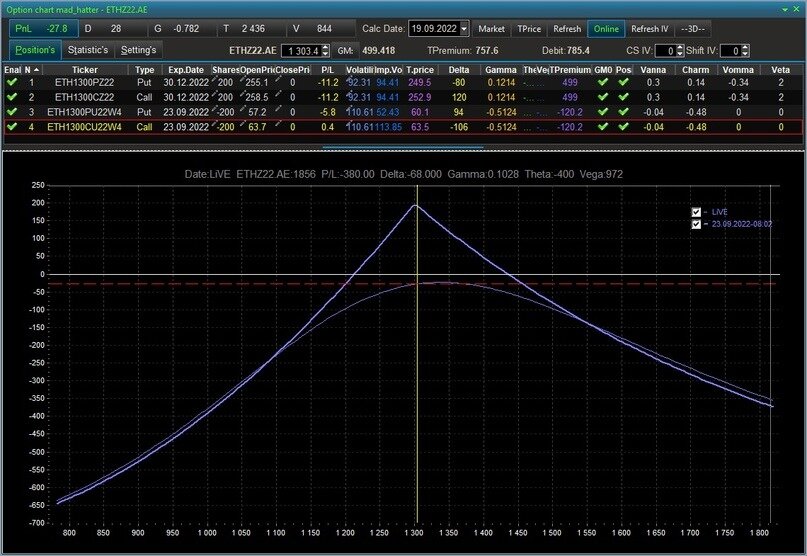Viewport: 807px width, 556px height.
Task: Click ClosePrice edit icon in ETH1300CU22W4 row
Action: tap(278, 124)
